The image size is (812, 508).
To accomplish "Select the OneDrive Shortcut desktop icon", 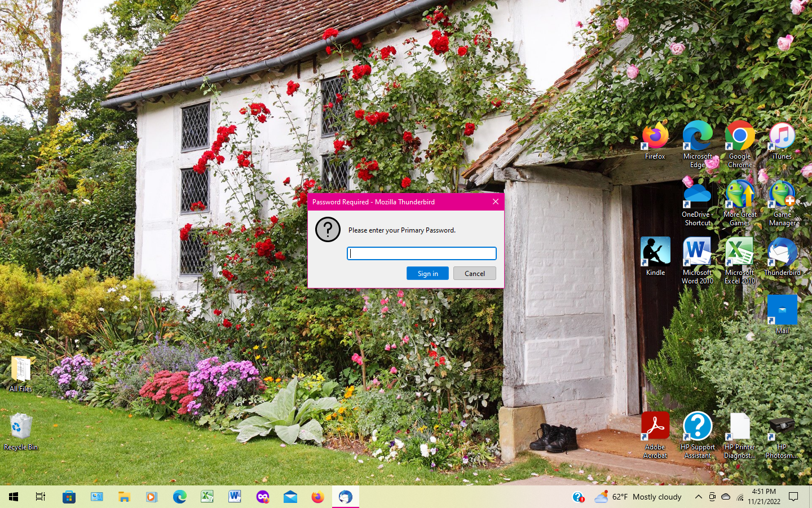I will (x=698, y=203).
